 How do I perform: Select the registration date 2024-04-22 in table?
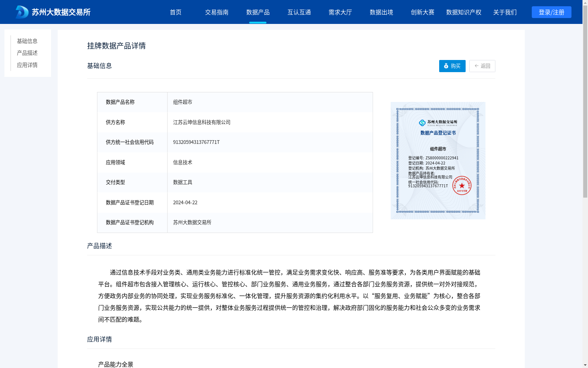[185, 202]
